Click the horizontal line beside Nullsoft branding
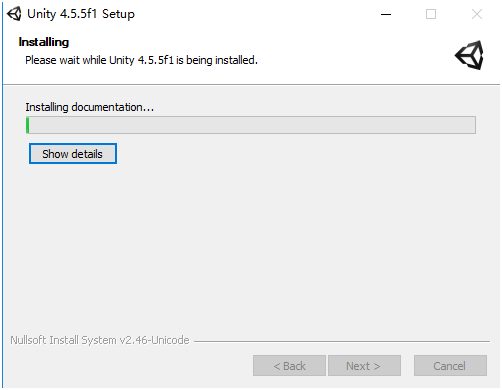 [x=342, y=341]
